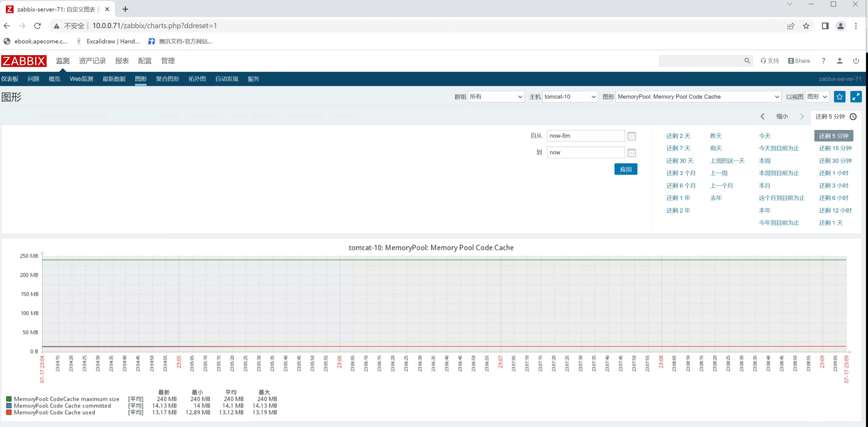Switch to 最新数据 tab
Image resolution: width=868 pixels, height=427 pixels.
(114, 79)
